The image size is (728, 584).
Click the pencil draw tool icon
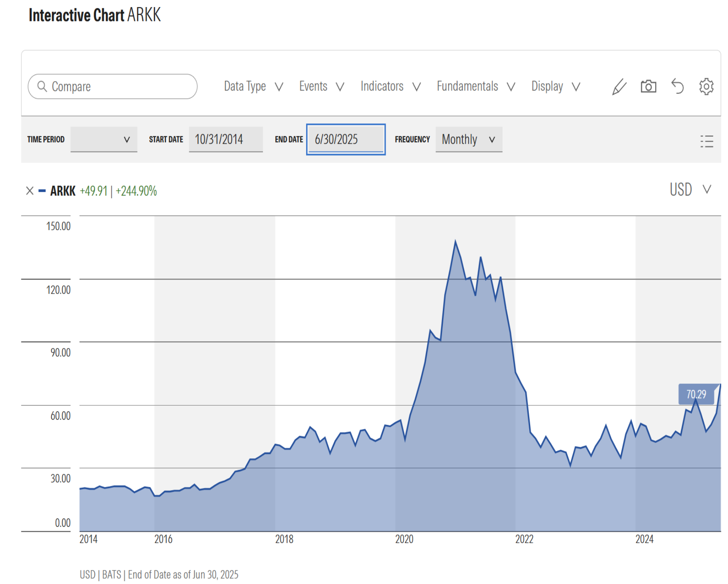click(x=619, y=87)
